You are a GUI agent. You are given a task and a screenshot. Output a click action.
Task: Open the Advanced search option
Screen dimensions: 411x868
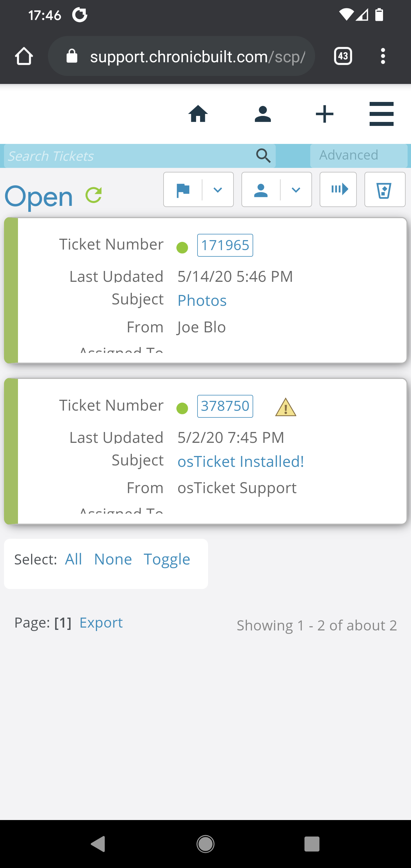coord(358,155)
